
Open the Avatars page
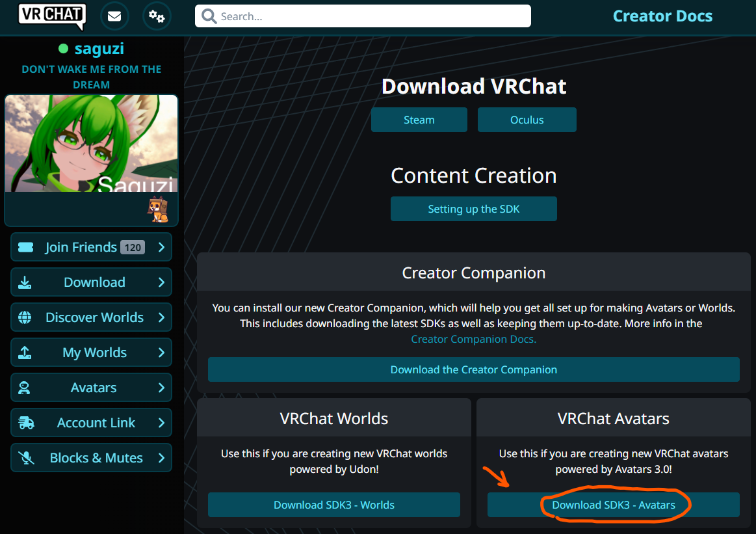click(x=91, y=388)
